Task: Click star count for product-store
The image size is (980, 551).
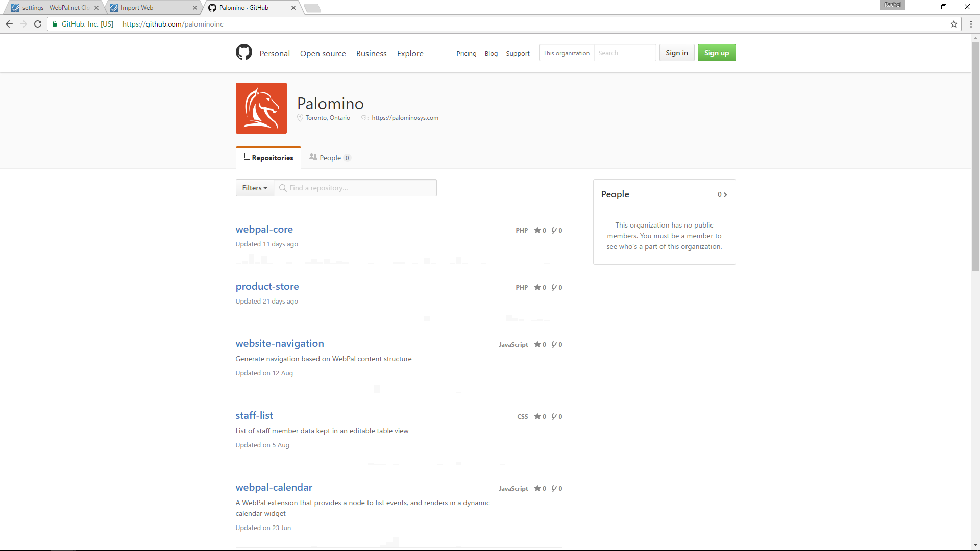Action: tap(540, 288)
